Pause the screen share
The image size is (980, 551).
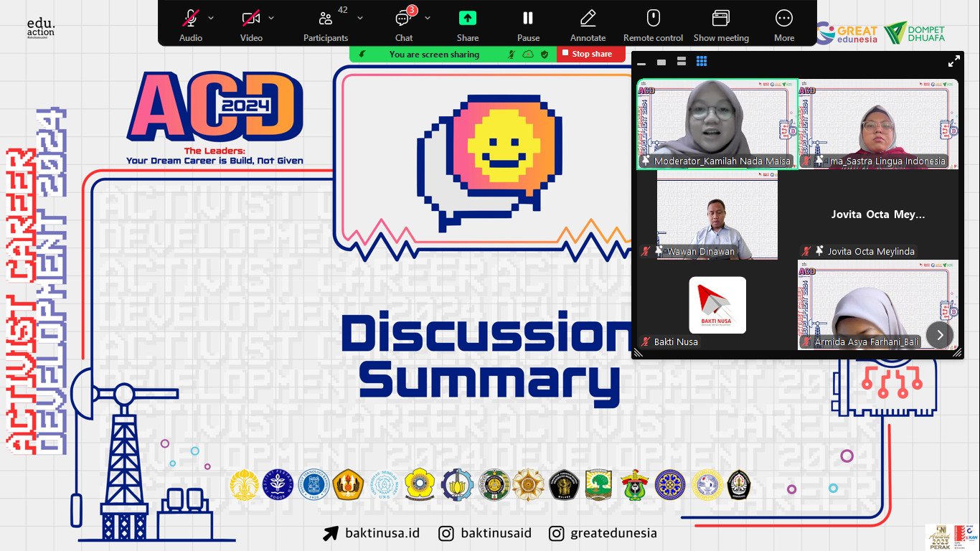pyautogui.click(x=528, y=24)
